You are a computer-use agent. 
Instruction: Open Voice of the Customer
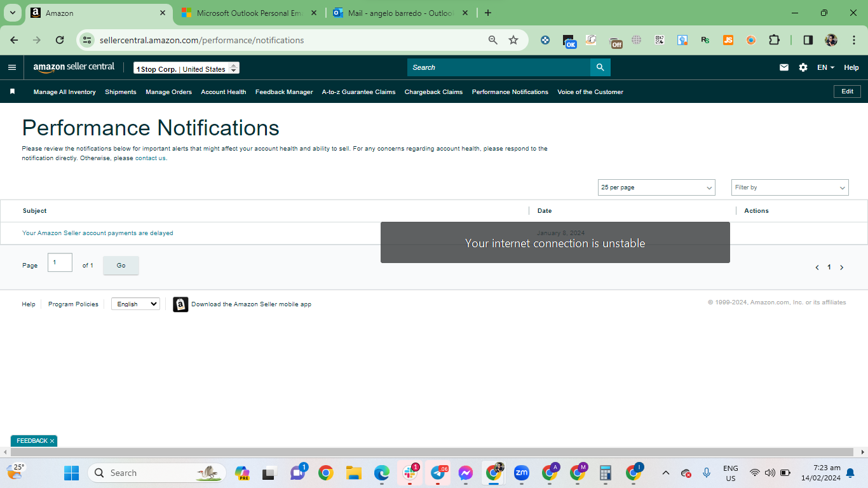click(x=590, y=92)
